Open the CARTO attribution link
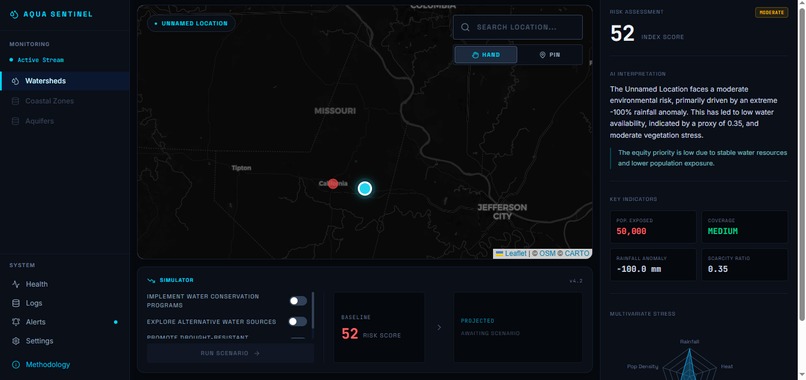 pos(576,254)
